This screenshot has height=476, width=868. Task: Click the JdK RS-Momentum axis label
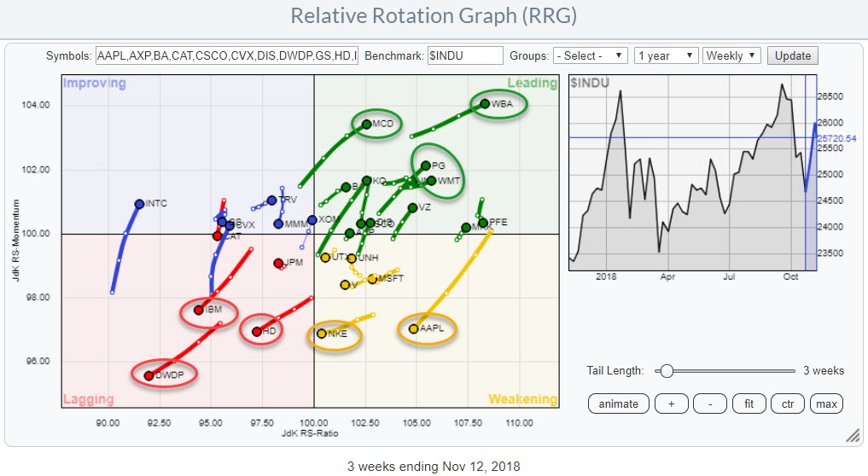pos(15,241)
